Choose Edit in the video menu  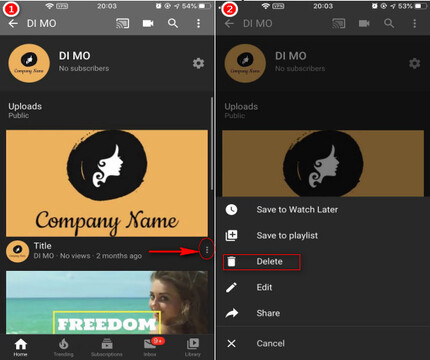click(x=323, y=287)
